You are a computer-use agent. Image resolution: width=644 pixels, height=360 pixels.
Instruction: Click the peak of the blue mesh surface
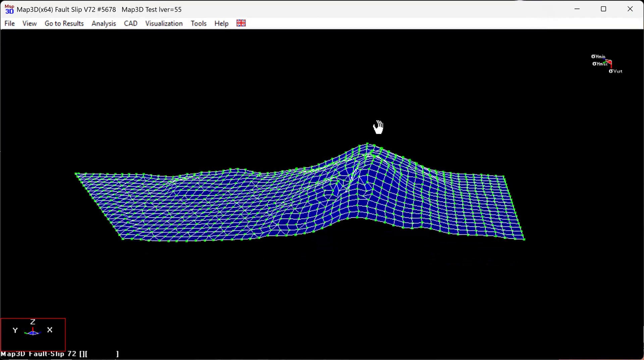coord(368,145)
